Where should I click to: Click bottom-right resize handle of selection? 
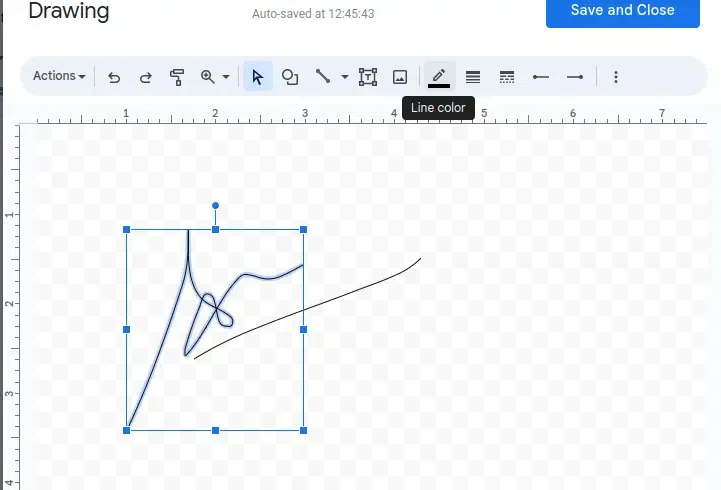tap(303, 430)
